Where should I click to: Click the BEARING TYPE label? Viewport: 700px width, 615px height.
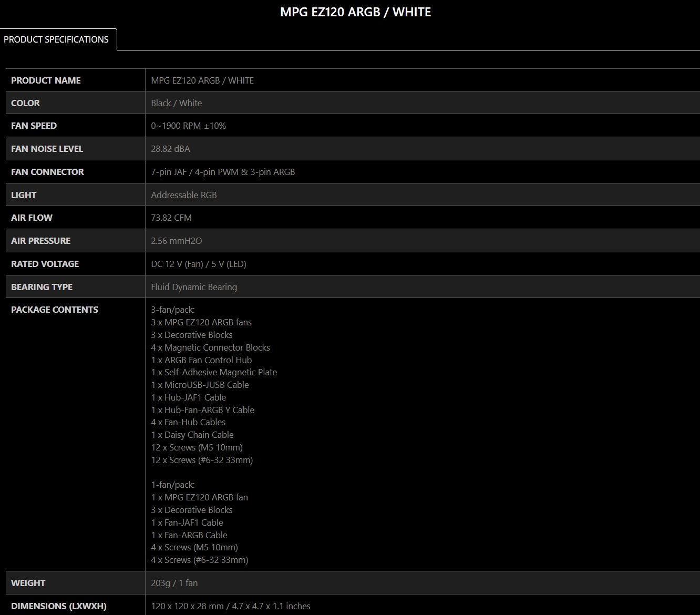(x=42, y=287)
